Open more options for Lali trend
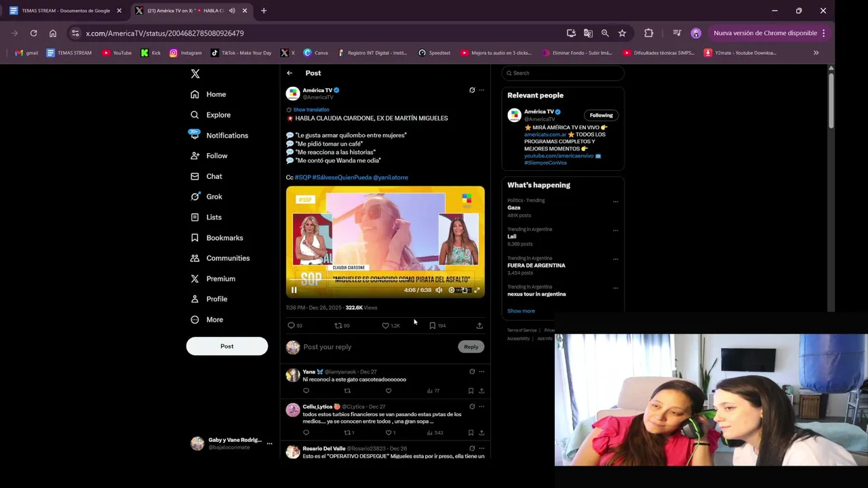 (616, 230)
